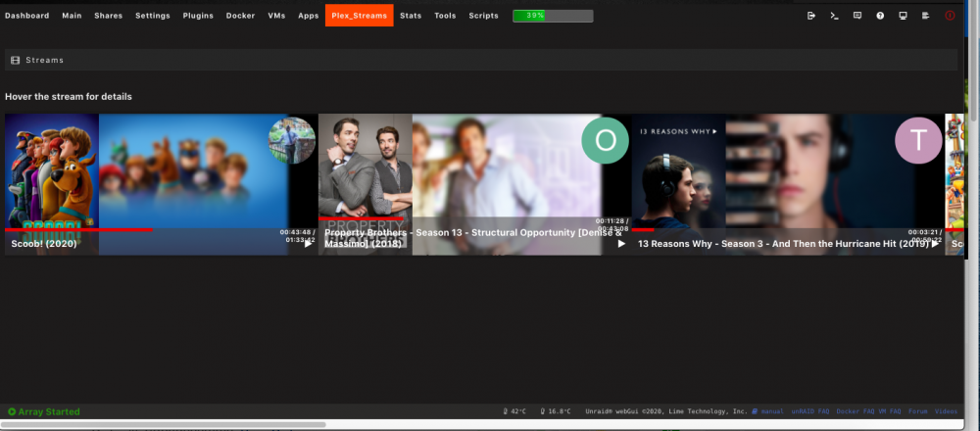Click the circular user photo on Scoob! stream

292,140
